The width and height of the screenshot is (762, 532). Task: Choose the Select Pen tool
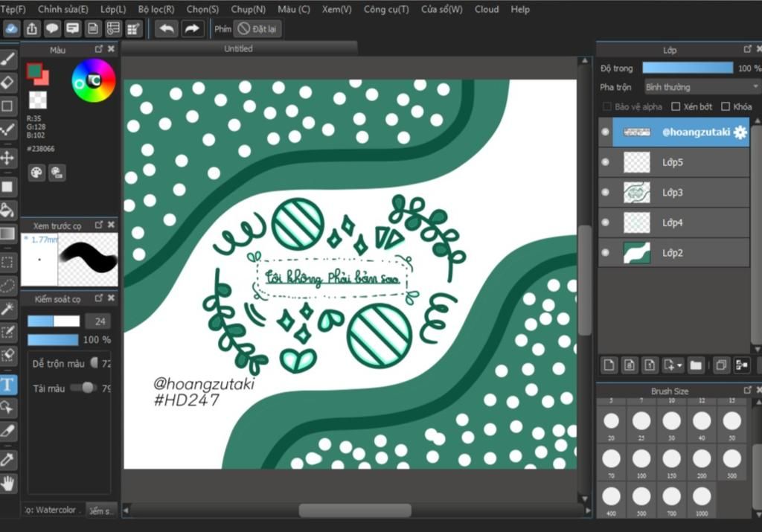7,332
